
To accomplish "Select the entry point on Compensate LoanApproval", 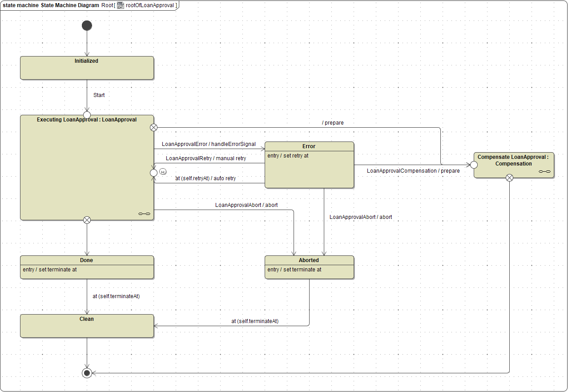I will 473,165.
